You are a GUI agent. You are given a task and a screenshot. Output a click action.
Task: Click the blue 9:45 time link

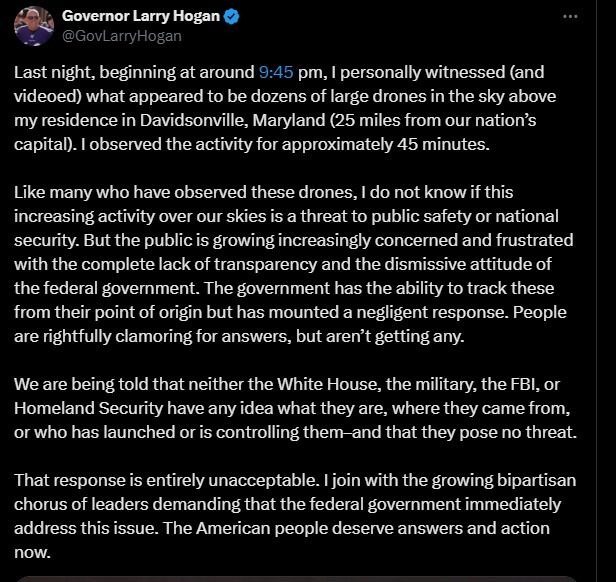click(276, 72)
